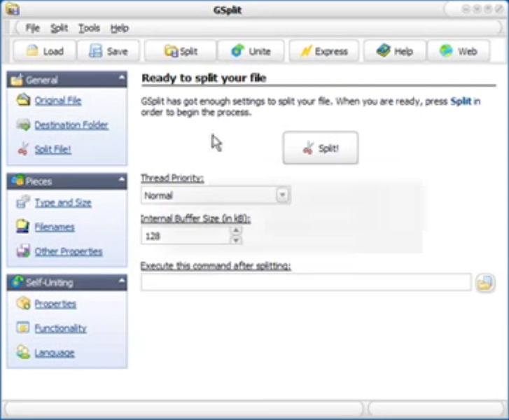Click the Type and Size icon
509x420 pixels.
tap(23, 202)
